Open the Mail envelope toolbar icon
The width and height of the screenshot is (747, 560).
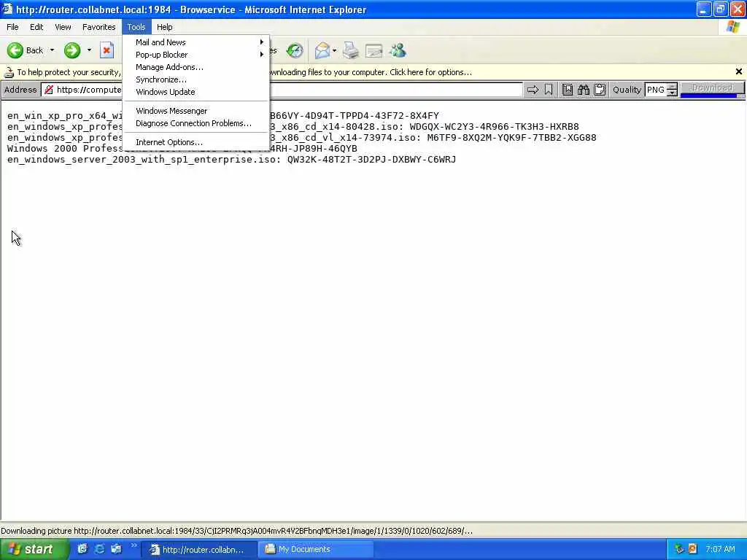(x=322, y=50)
